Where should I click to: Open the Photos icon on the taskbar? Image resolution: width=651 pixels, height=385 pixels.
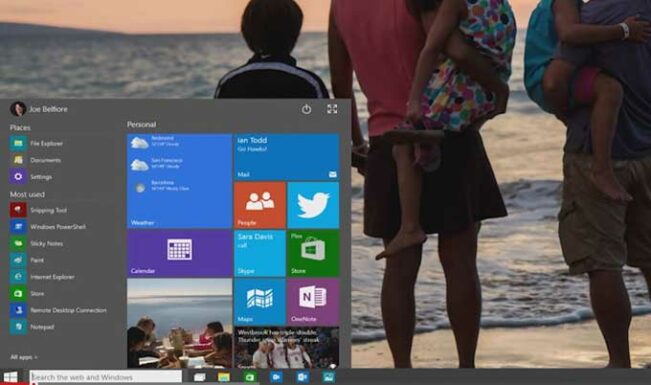point(328,377)
